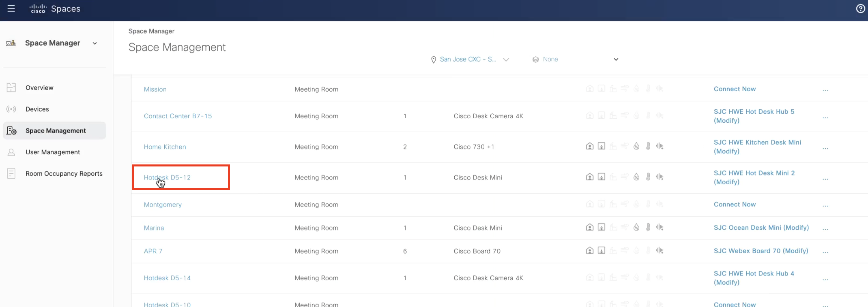Image resolution: width=868 pixels, height=307 pixels.
Task: Click Connect Now for Montgomery room
Action: 735,205
